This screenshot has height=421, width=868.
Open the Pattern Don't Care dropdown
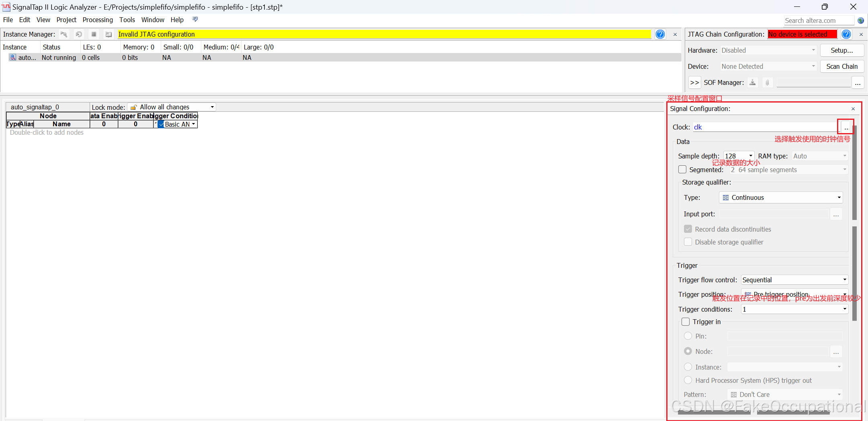(785, 394)
